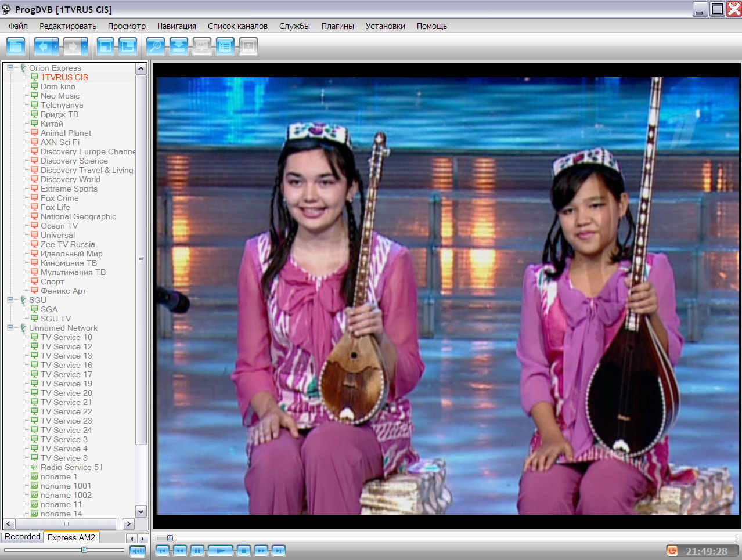Viewport: 742px width, 560px height.
Task: Select the Extreme Sports channel
Action: click(69, 189)
